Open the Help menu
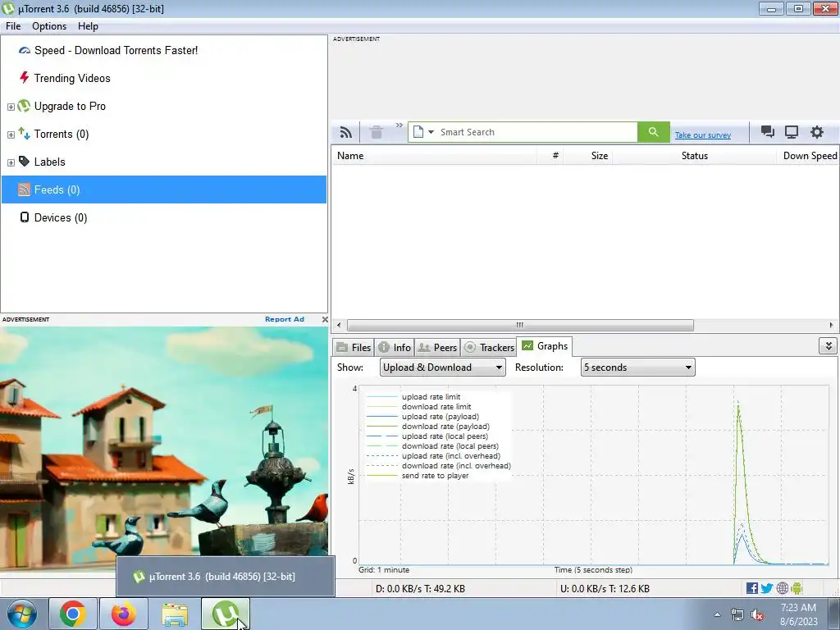 pos(88,26)
